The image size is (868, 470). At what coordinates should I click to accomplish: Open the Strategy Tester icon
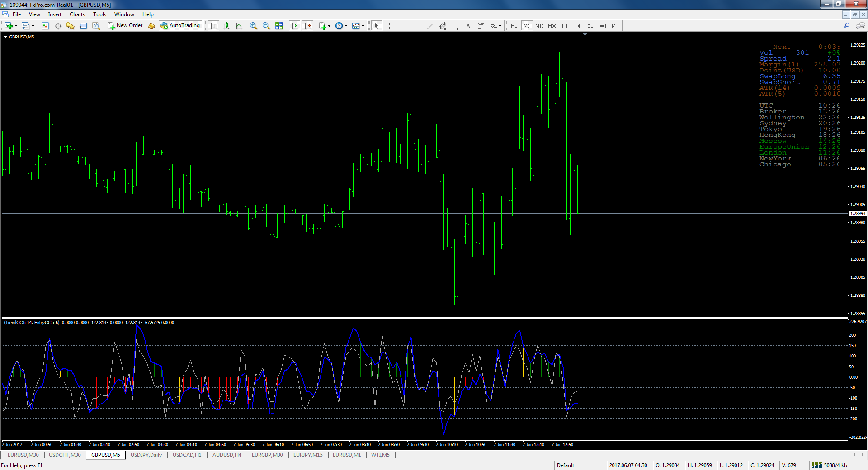coord(96,26)
